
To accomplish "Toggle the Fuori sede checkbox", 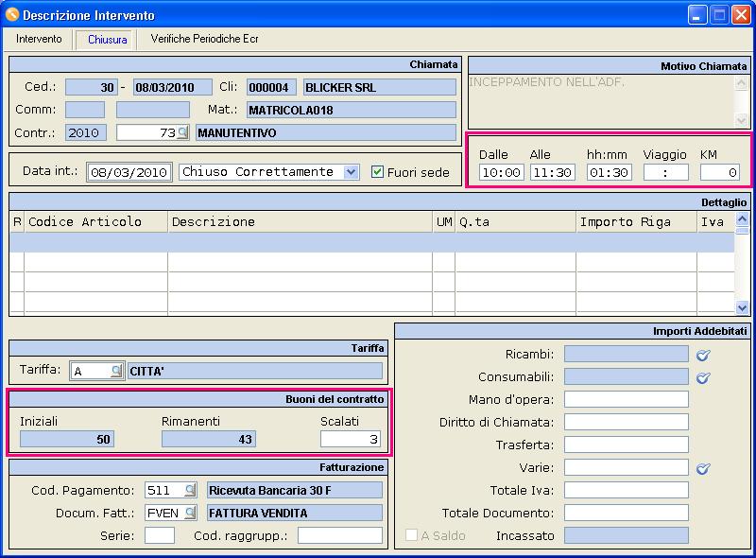I will click(x=377, y=172).
